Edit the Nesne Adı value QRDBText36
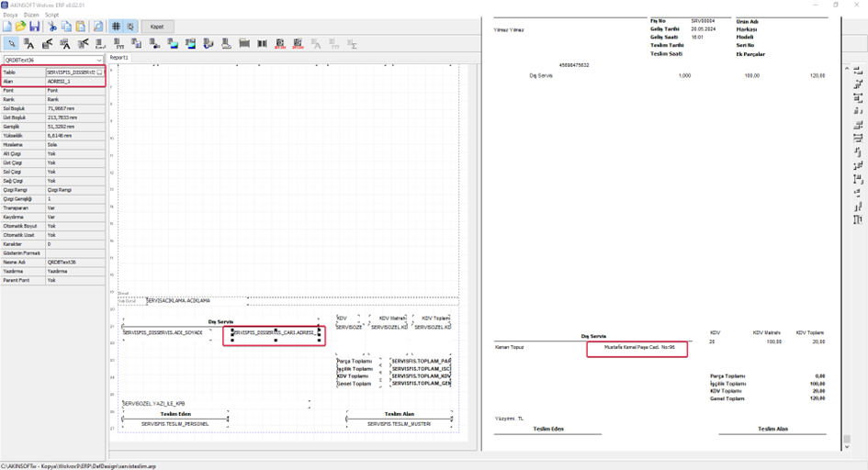 (74, 263)
